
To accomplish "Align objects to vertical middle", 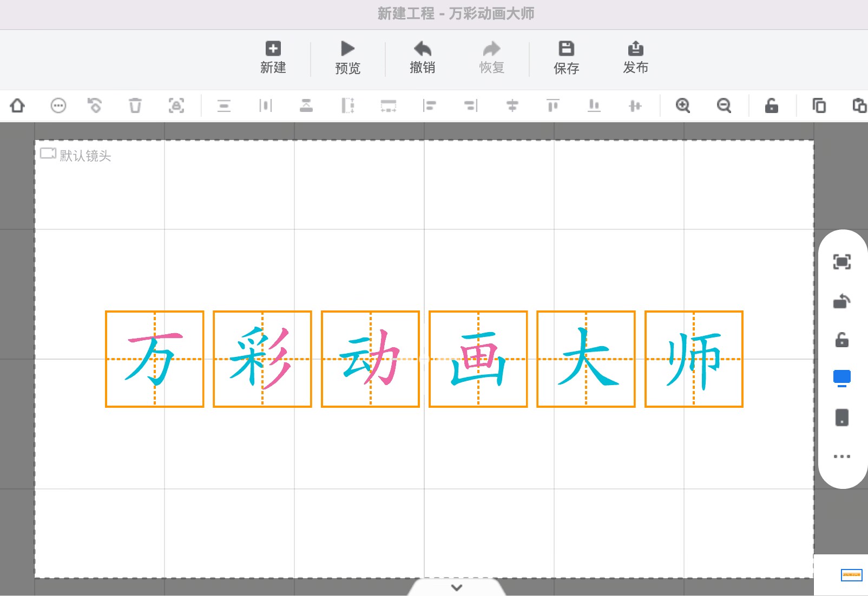I will 635,105.
